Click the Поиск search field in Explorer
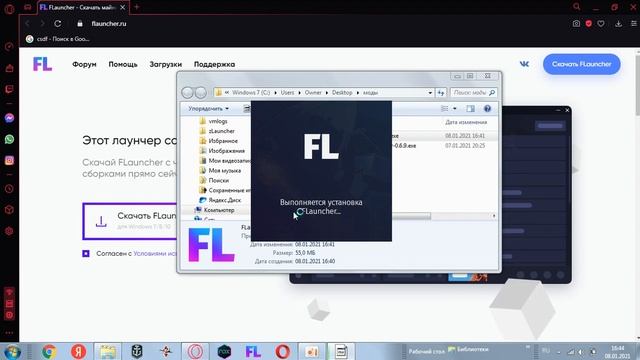 tap(473, 93)
